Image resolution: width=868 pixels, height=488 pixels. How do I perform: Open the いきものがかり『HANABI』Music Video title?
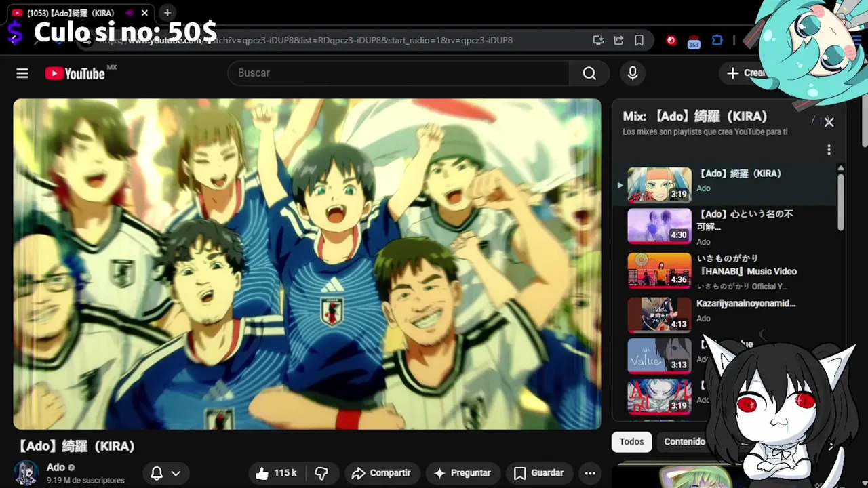coord(747,264)
